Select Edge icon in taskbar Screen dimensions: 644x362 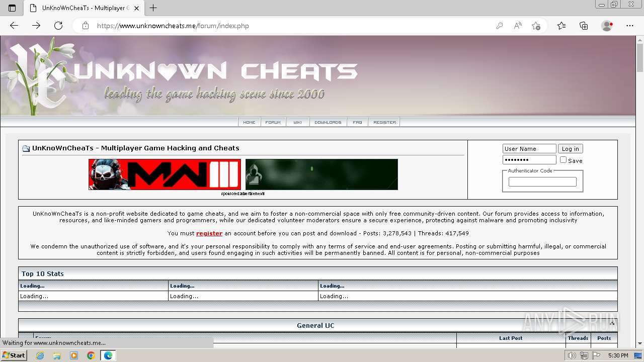click(108, 355)
